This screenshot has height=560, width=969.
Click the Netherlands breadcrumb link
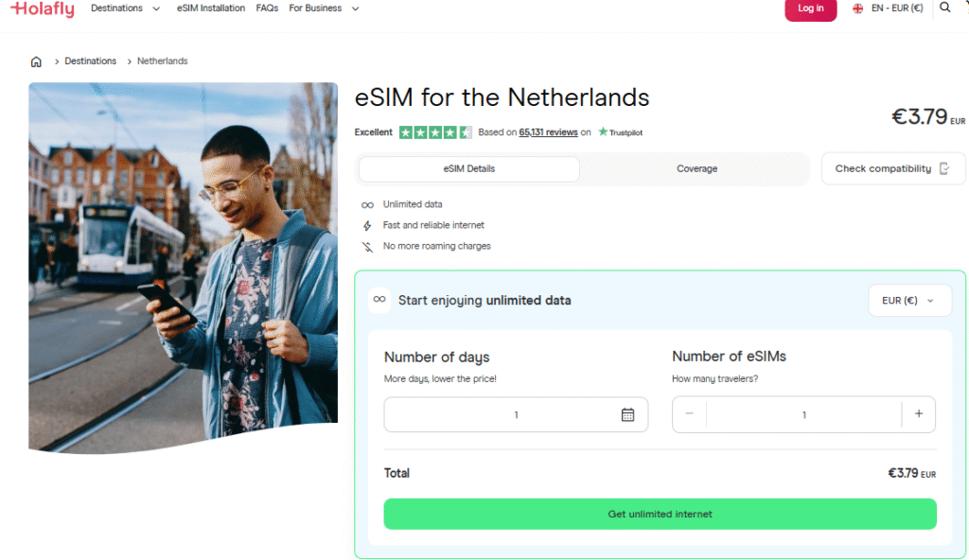click(161, 60)
